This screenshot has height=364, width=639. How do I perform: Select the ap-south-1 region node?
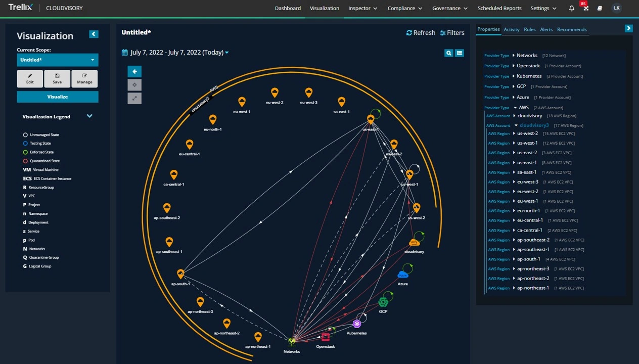(180, 275)
